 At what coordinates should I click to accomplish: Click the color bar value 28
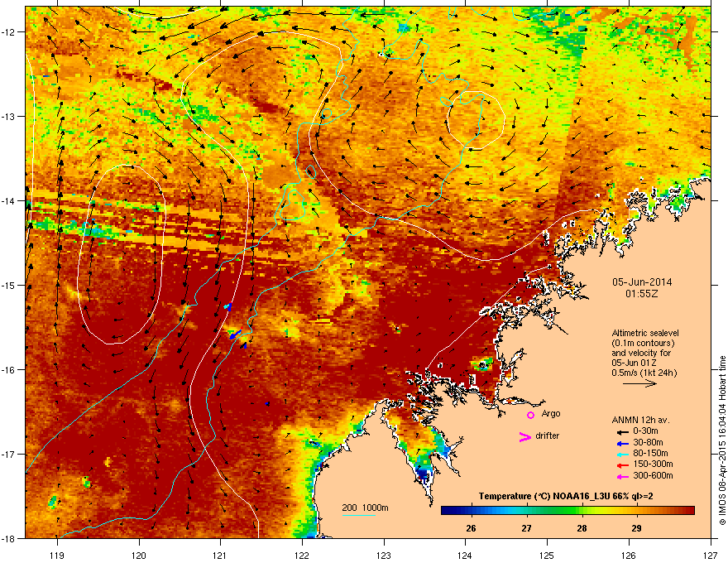pyautogui.click(x=582, y=528)
